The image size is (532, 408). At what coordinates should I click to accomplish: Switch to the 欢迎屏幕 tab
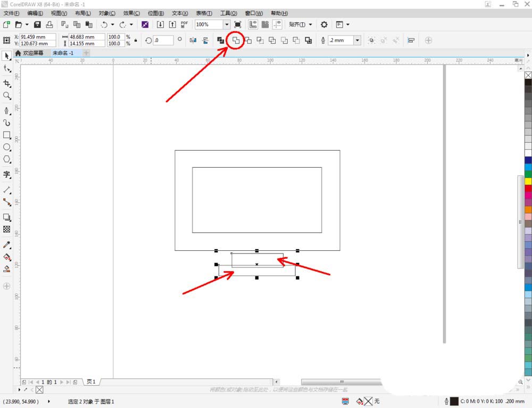[x=29, y=53]
